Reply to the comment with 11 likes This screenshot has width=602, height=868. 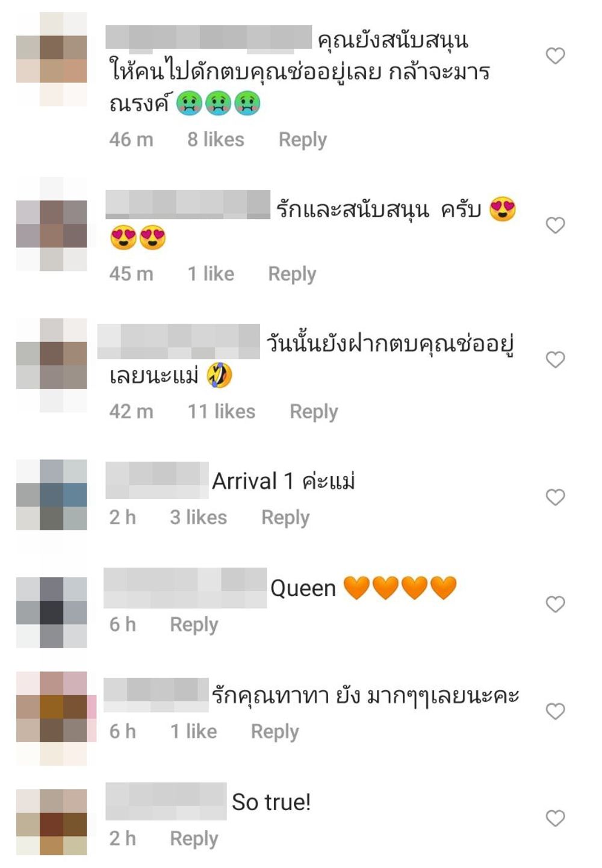[314, 412]
